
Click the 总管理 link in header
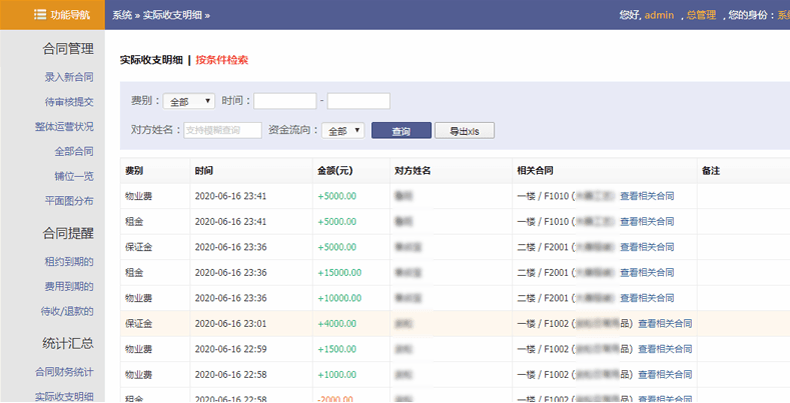pos(701,15)
